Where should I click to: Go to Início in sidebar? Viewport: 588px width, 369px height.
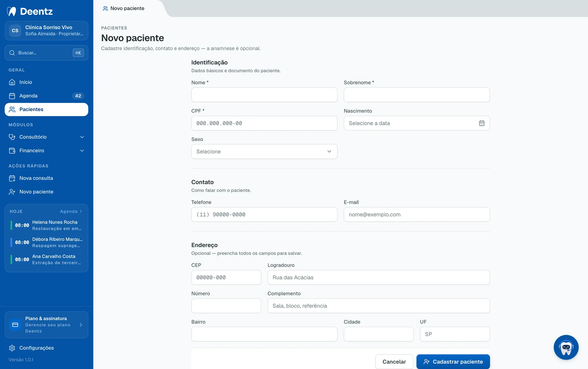[46, 82]
